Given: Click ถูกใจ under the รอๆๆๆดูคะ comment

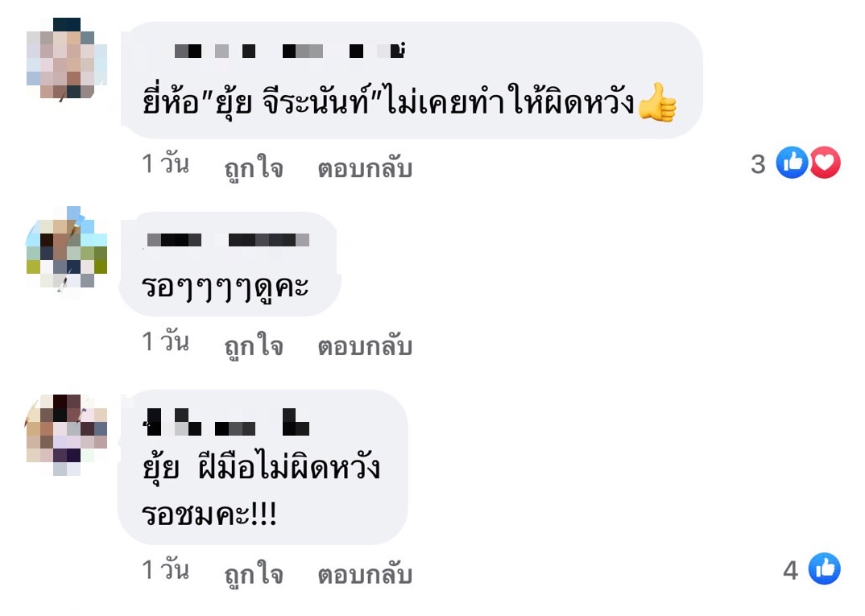Looking at the screenshot, I should tap(254, 345).
